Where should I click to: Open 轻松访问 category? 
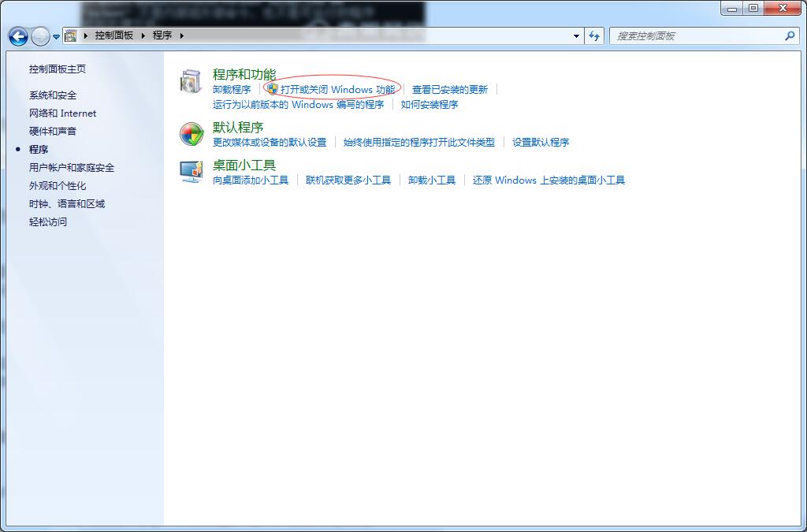(48, 221)
